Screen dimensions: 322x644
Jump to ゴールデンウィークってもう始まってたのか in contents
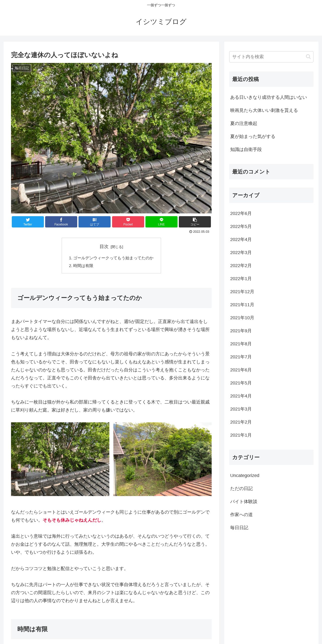[113, 258]
